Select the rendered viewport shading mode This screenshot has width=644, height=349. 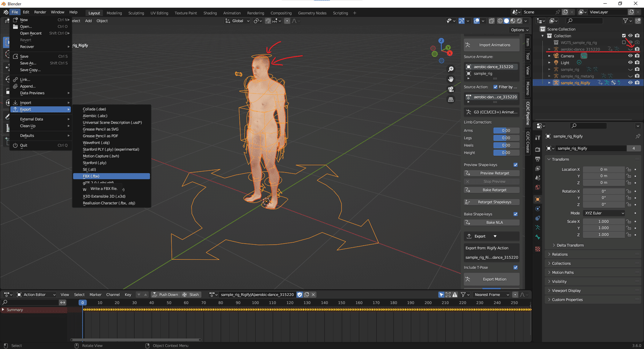click(x=519, y=21)
